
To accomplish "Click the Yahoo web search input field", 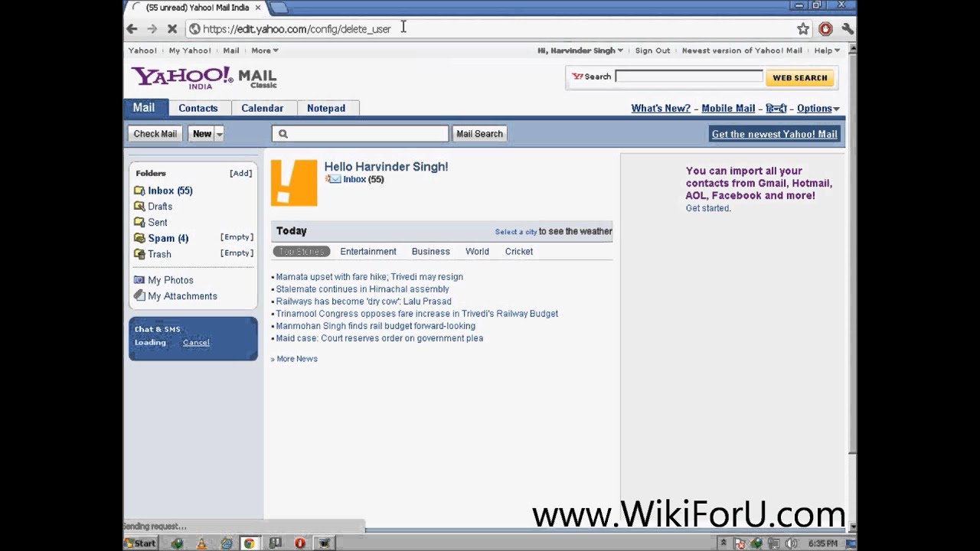I will 688,77.
